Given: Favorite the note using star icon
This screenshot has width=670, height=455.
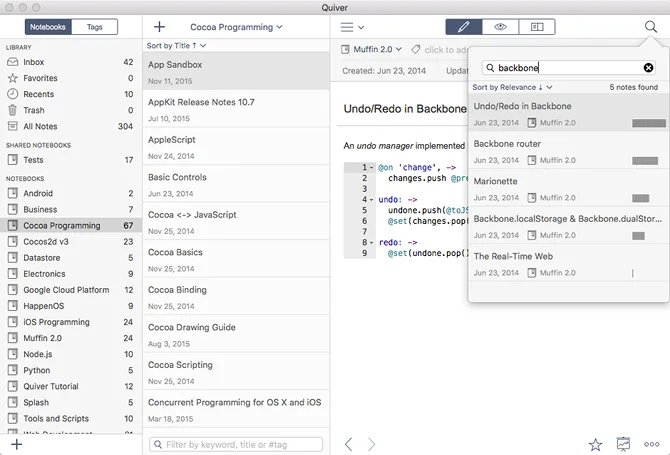Looking at the screenshot, I should point(595,444).
